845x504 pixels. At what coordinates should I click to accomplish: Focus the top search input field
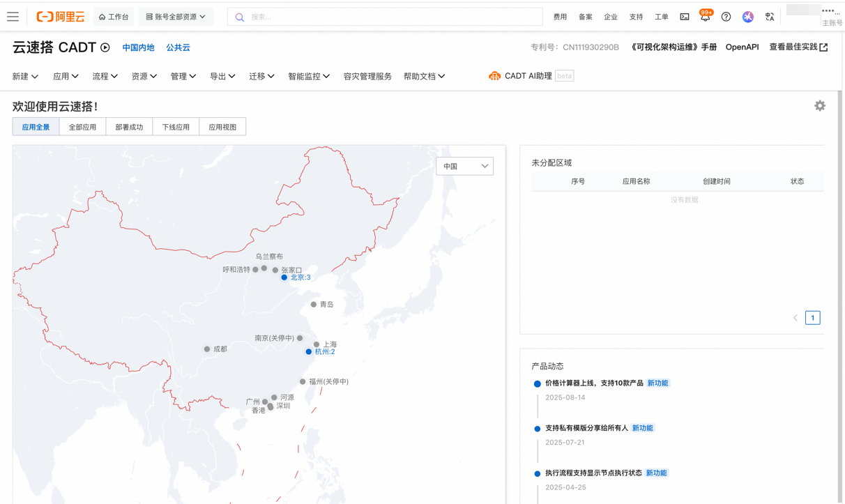385,17
